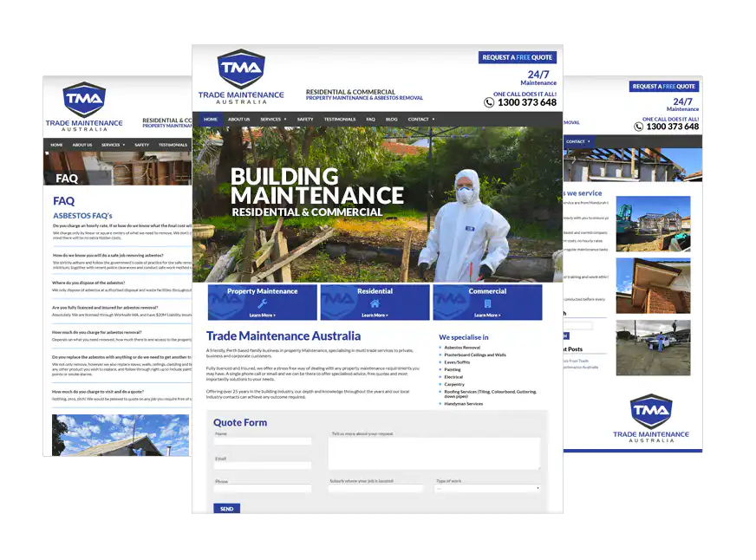The height and width of the screenshot is (560, 756).
Task: Click the Phone field in Quote Form
Action: coord(263,488)
